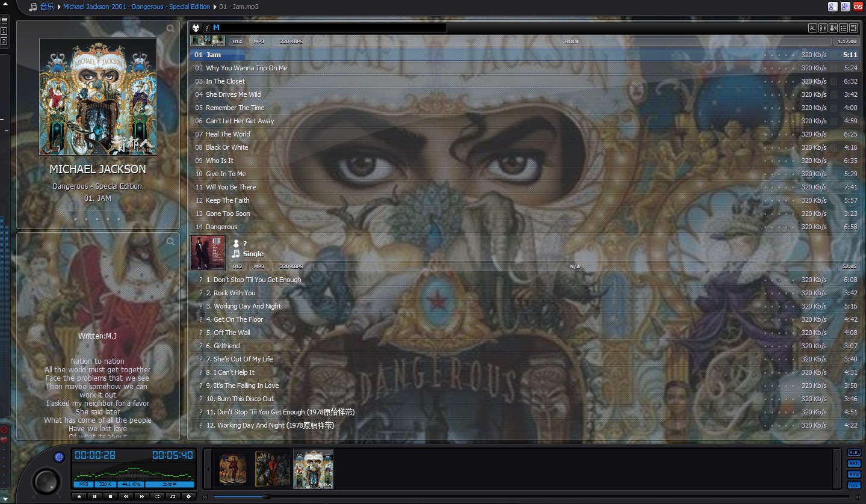Click the layout 2 button in left strip

click(x=4, y=41)
